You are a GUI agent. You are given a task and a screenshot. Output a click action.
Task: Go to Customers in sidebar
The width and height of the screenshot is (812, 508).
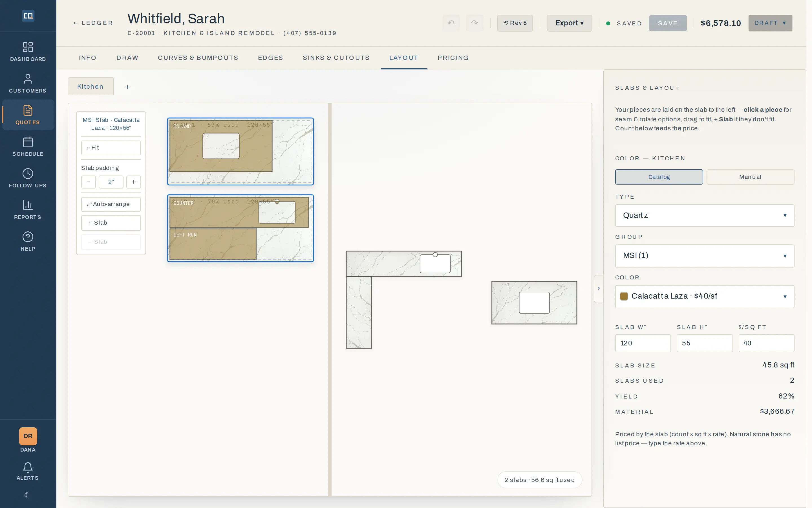tap(28, 83)
